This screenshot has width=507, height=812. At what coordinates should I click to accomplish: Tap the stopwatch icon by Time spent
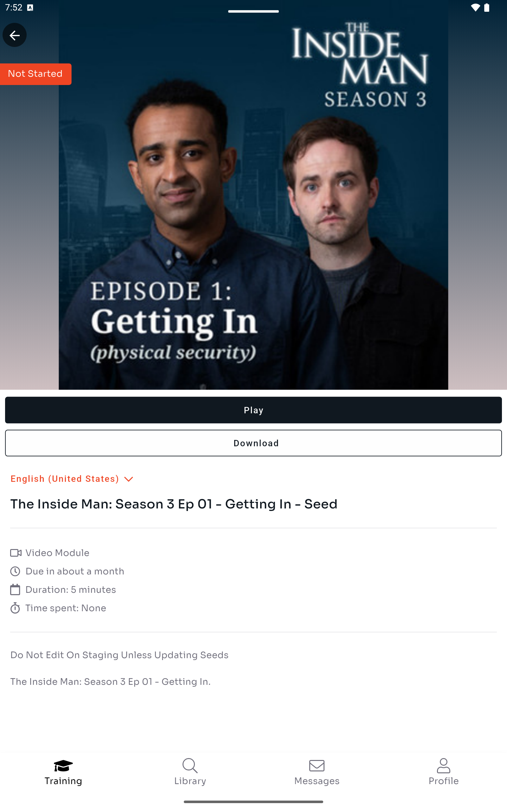pyautogui.click(x=15, y=608)
